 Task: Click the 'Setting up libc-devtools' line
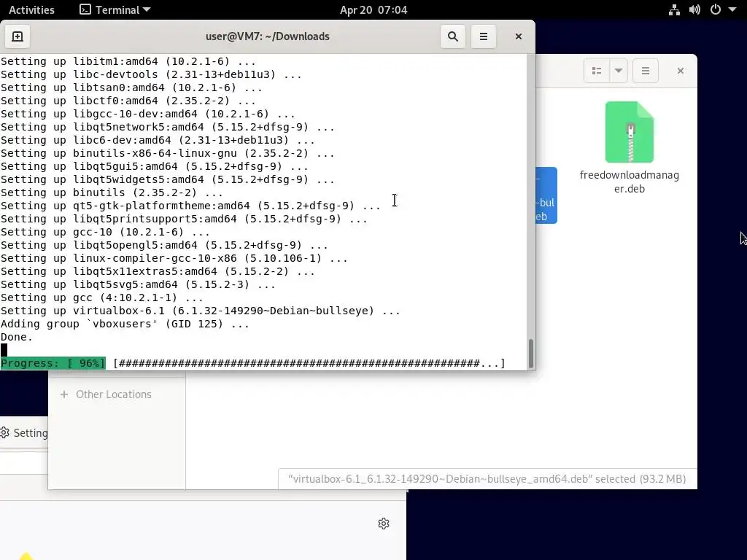coord(151,75)
